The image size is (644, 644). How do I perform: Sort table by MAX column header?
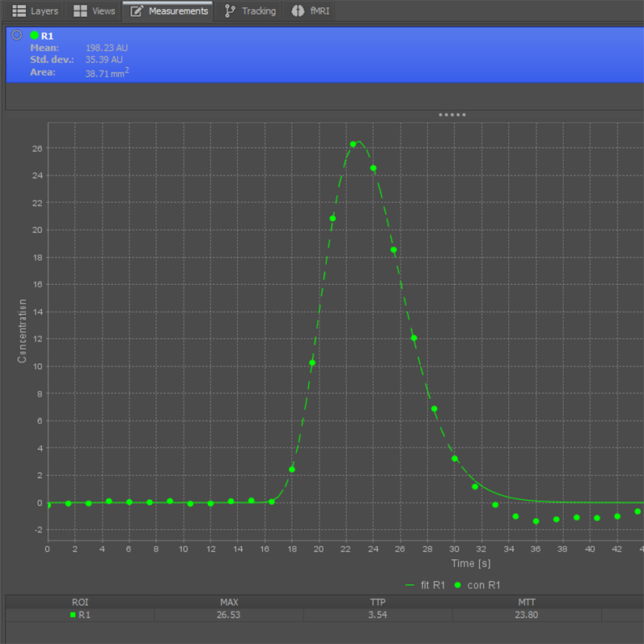pyautogui.click(x=229, y=602)
